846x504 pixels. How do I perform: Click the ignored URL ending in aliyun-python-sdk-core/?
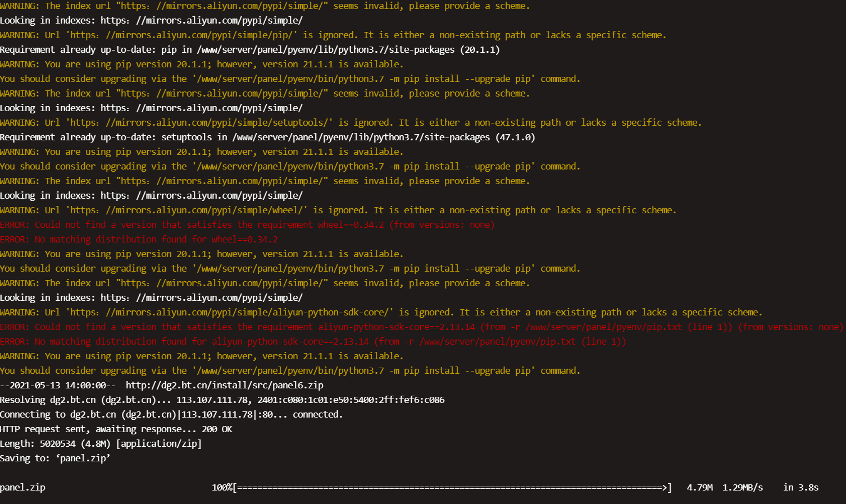[x=229, y=312]
